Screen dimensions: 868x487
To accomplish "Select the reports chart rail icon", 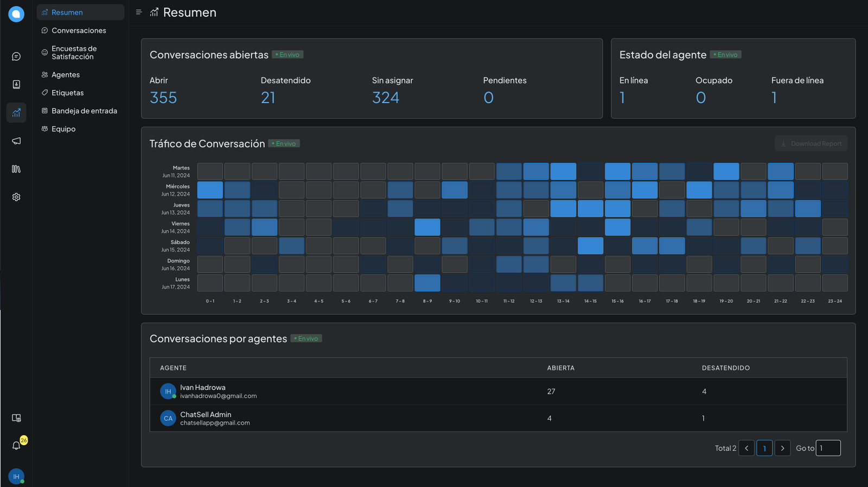I will click(x=16, y=112).
